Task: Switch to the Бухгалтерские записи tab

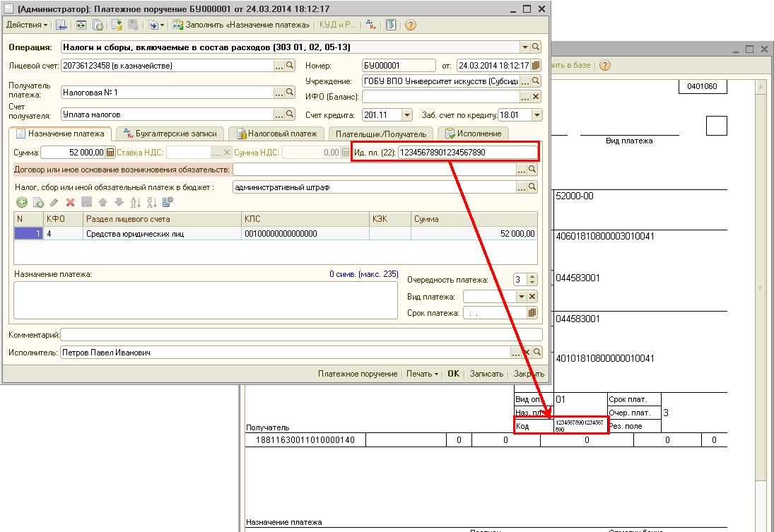Action: [x=170, y=134]
